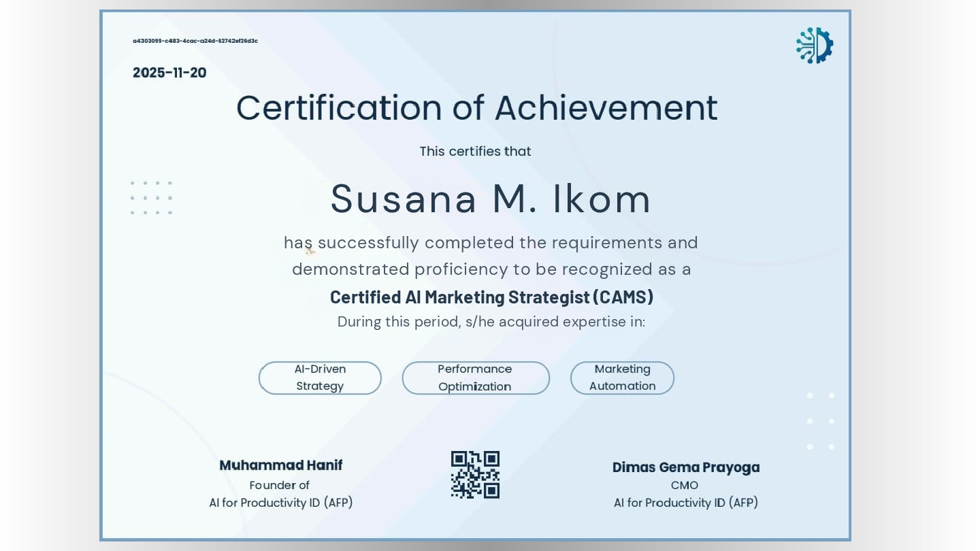The image size is (980, 551).
Task: Select the certificate ID starting with a4303099
Action: pos(195,41)
